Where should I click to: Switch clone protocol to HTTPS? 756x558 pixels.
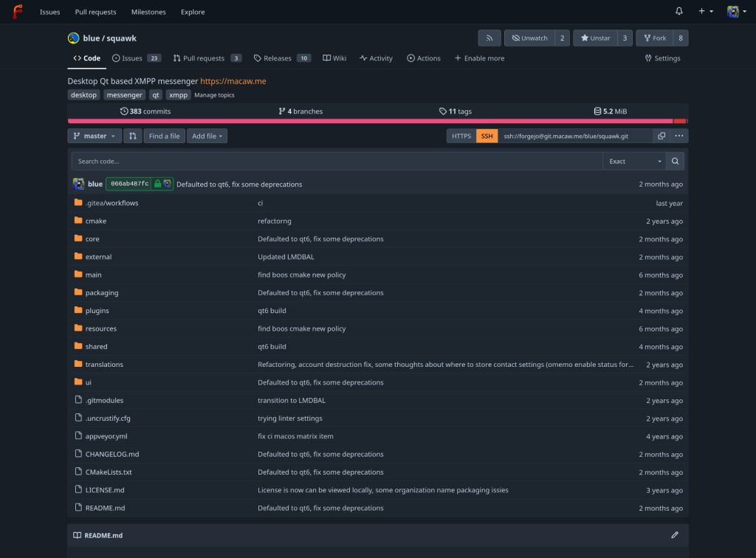[461, 136]
